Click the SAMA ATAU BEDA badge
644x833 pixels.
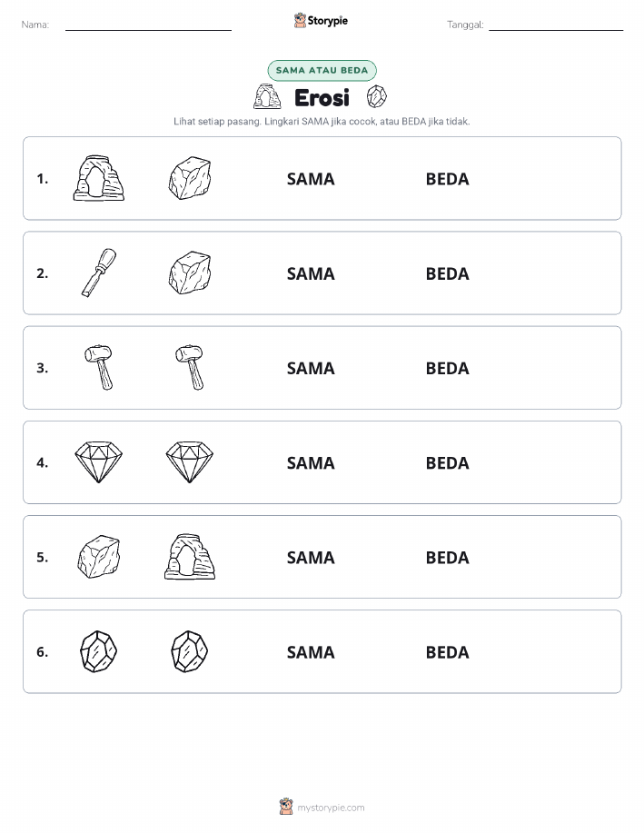[322, 70]
